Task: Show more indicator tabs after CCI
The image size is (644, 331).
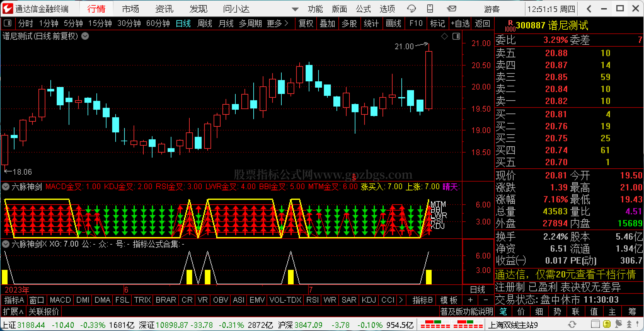Action: (x=401, y=300)
